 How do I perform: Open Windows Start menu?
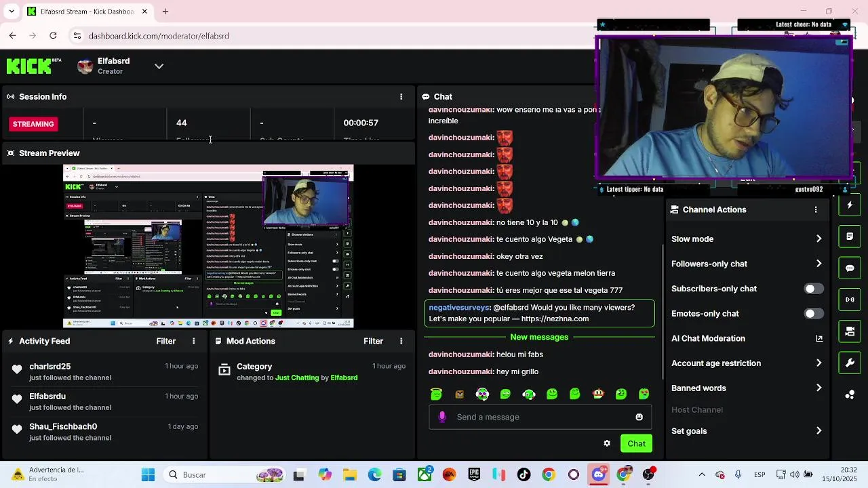[148, 474]
